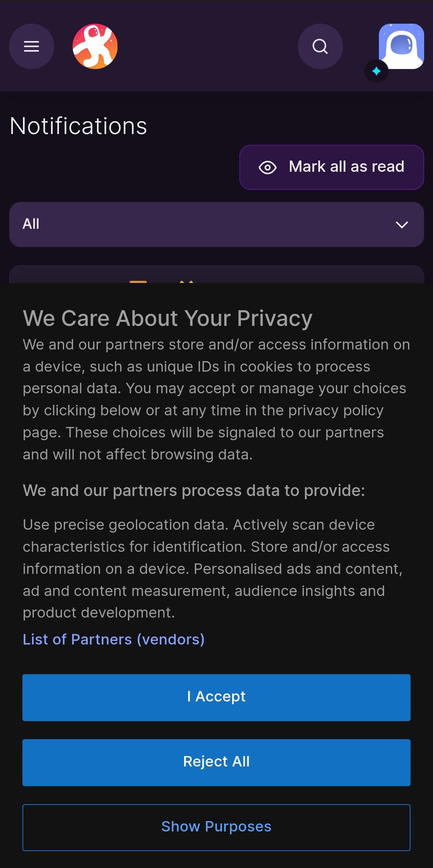The width and height of the screenshot is (433, 868).
Task: Accept cookies with the "I Accept" button
Action: [216, 697]
